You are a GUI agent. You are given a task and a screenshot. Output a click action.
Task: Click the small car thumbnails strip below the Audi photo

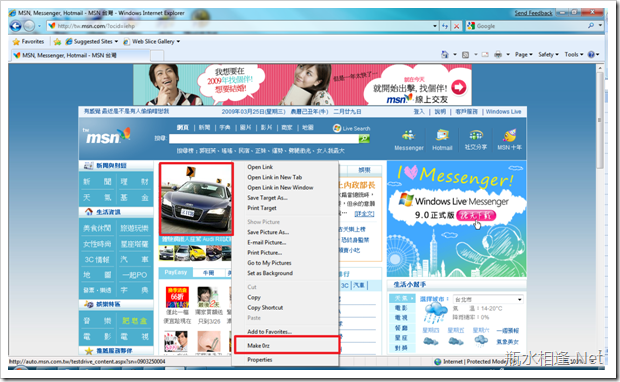195,253
